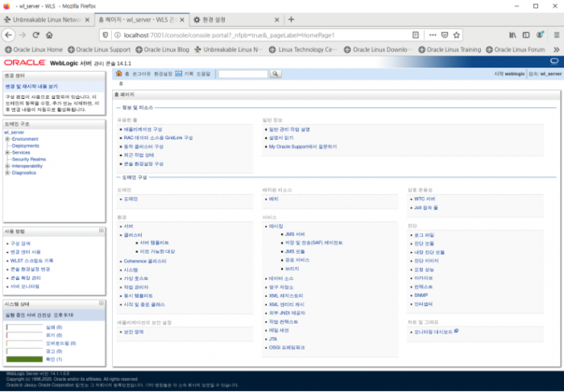Expand the Diagnostics tree node

click(7, 173)
